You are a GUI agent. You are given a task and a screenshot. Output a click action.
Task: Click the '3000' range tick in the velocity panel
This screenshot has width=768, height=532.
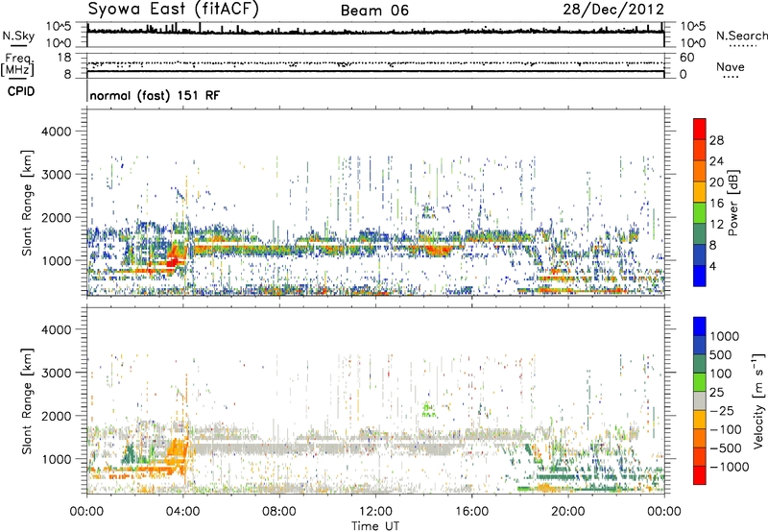point(56,373)
